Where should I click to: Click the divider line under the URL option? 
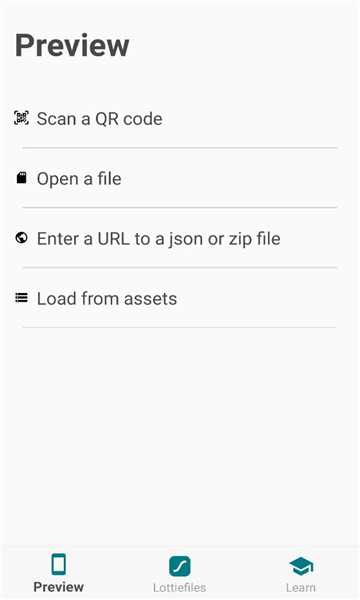click(179, 267)
